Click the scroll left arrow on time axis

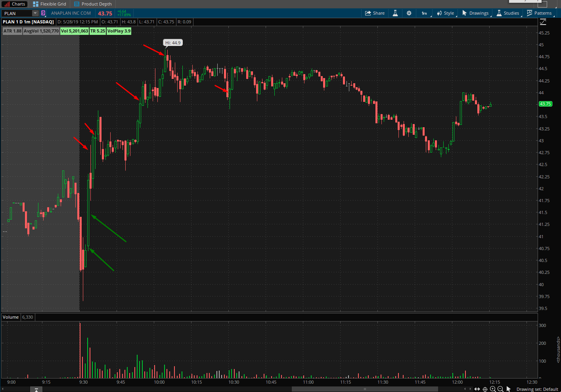click(465, 389)
